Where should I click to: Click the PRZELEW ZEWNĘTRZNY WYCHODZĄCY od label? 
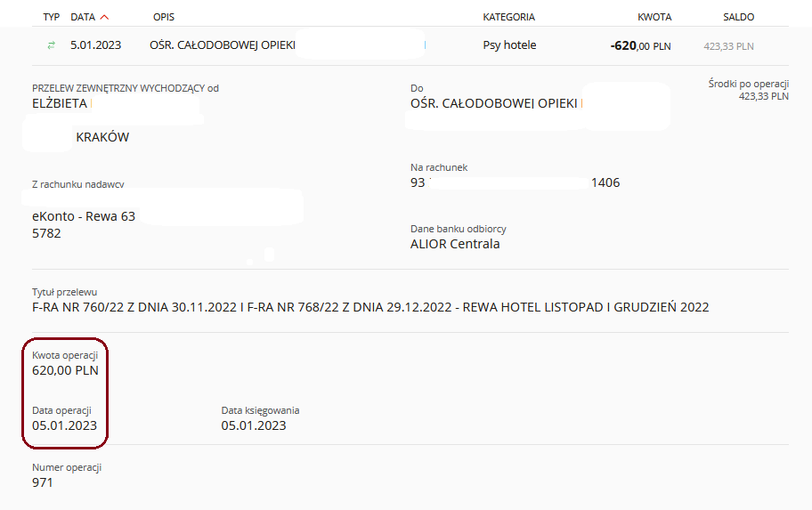(126, 88)
